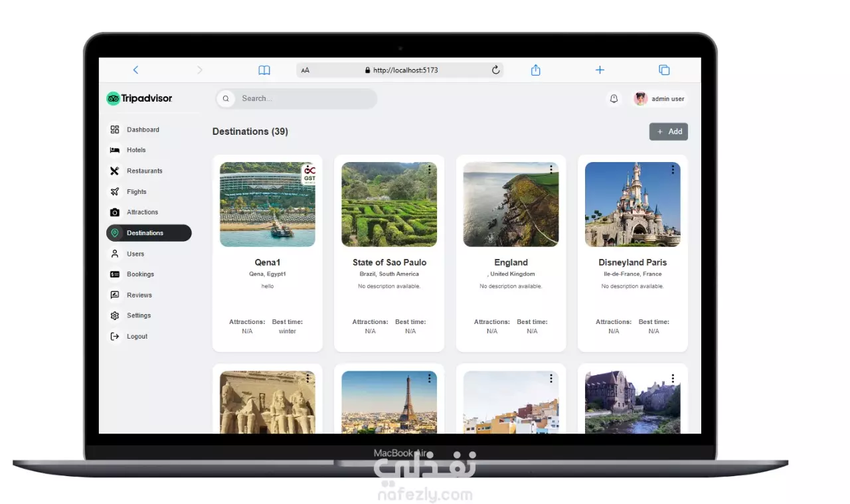Click the Disneyland Paris title
The width and height of the screenshot is (850, 504).
(x=633, y=262)
